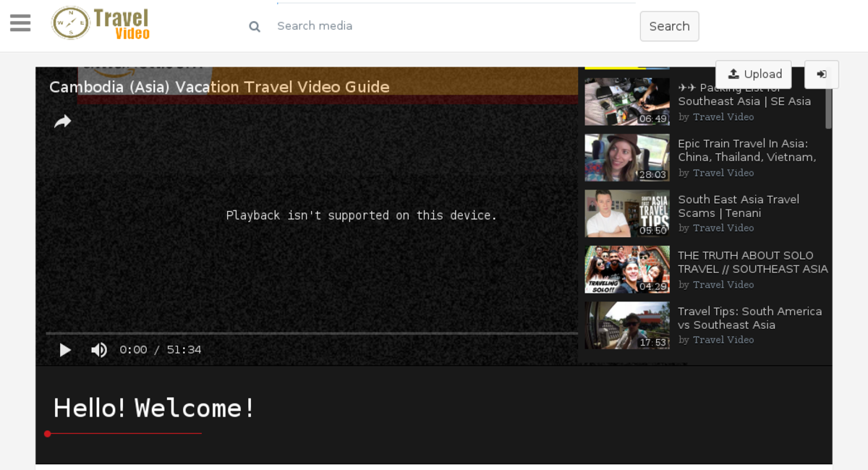
Task: Mute audio using the speaker icon
Action: pyautogui.click(x=99, y=350)
